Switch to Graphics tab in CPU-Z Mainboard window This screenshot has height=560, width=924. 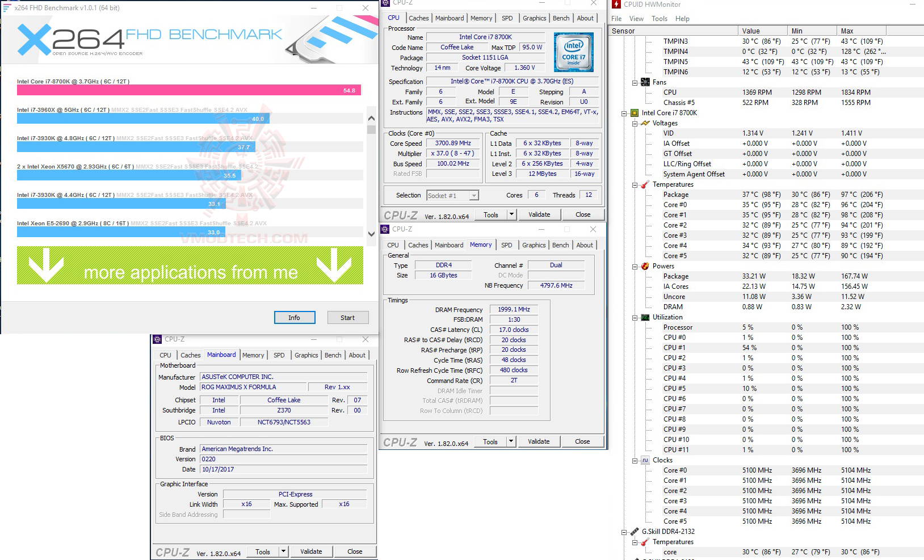click(306, 355)
